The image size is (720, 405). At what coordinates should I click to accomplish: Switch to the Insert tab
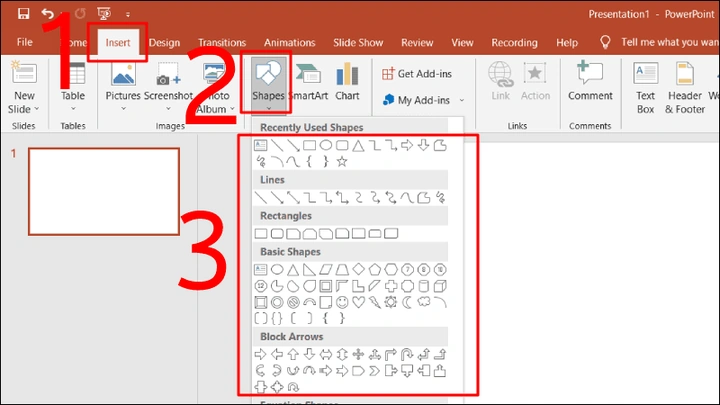click(x=118, y=42)
